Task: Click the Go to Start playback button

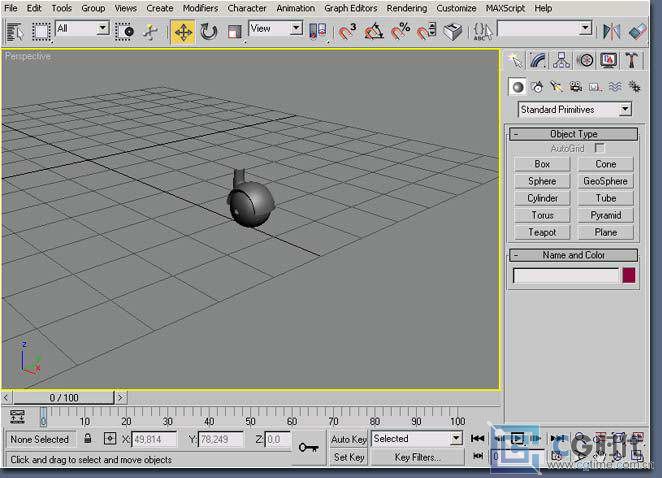Action: 478,438
